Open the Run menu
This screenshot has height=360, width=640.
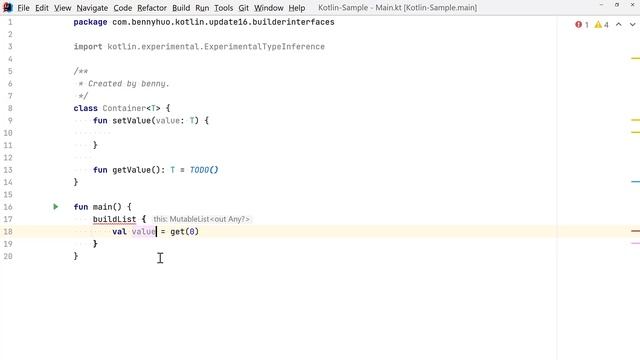(202, 8)
